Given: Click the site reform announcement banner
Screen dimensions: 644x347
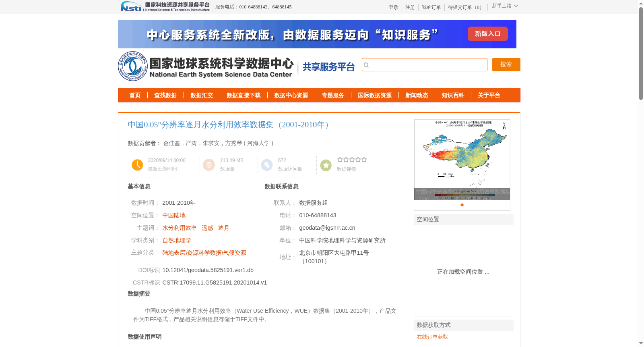Looking at the screenshot, I should pyautogui.click(x=317, y=34).
